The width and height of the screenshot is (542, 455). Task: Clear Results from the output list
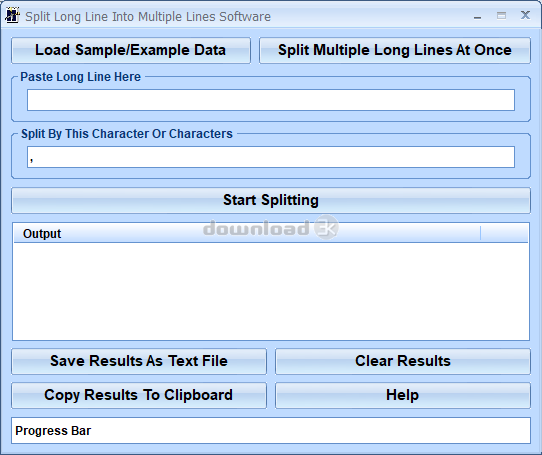pos(403,361)
